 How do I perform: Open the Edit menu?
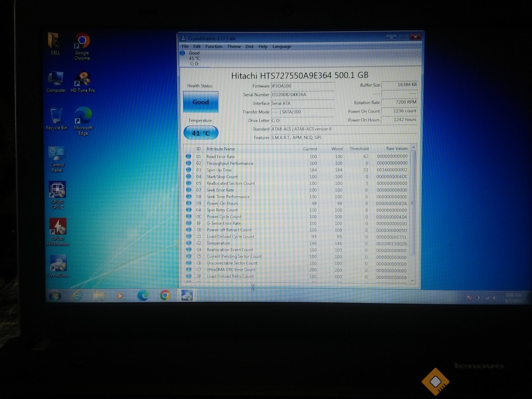point(197,47)
